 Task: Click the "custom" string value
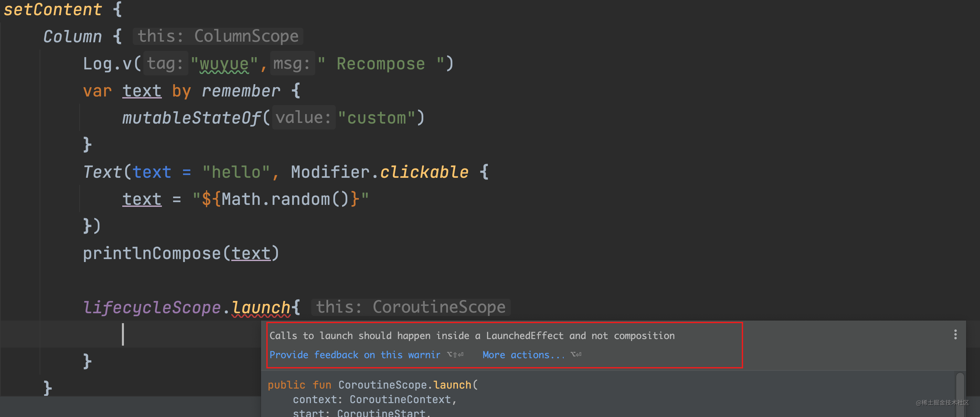point(377,118)
